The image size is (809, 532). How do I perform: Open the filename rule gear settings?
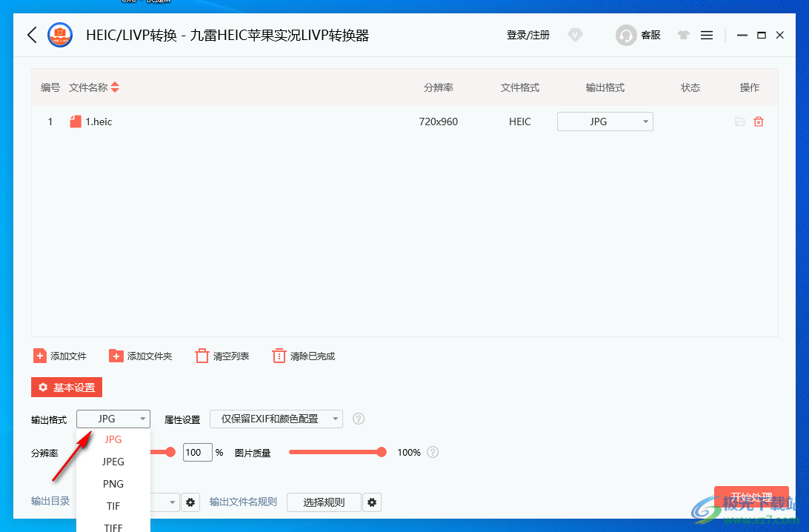(x=372, y=502)
